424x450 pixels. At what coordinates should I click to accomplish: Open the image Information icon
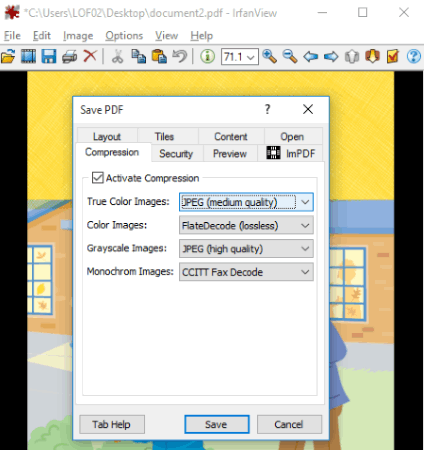(x=207, y=56)
